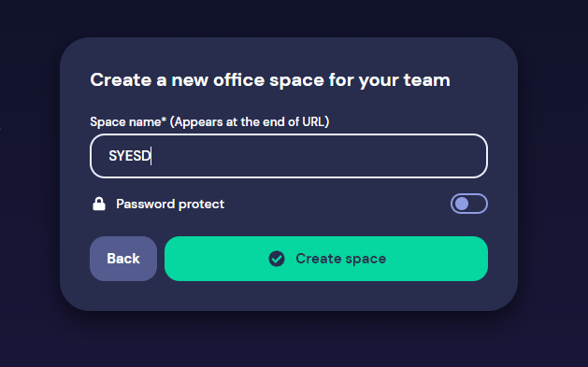588x367 pixels.
Task: Click the word team in the dialog title
Action: (x=427, y=80)
